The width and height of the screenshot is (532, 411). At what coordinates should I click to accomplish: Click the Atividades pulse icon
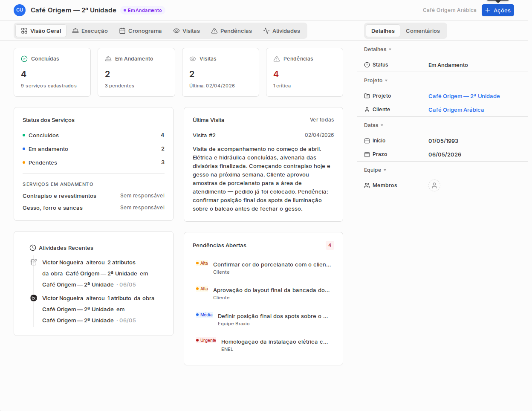coord(266,31)
